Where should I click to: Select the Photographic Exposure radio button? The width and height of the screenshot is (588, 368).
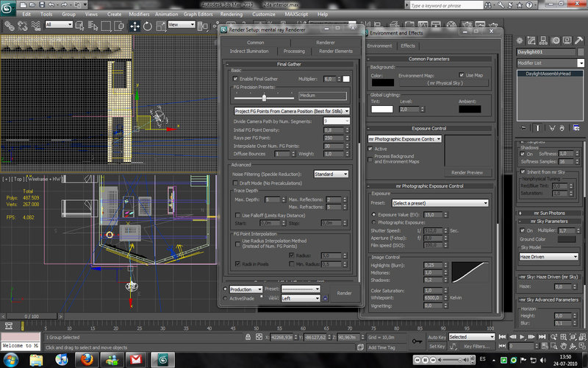374,222
